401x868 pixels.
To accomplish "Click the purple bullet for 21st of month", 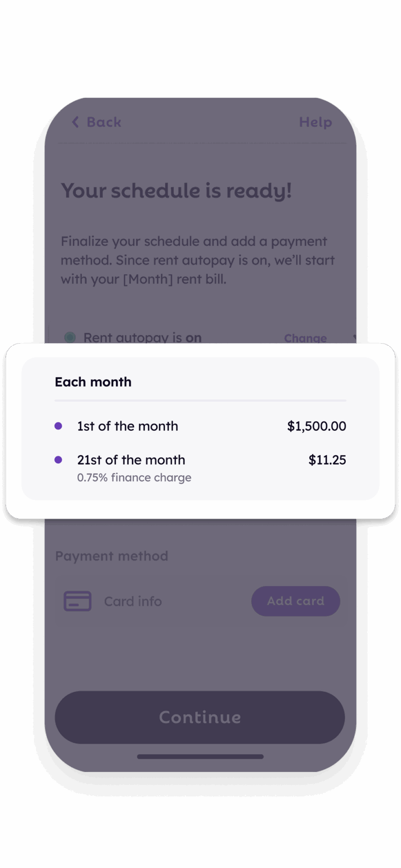I will click(58, 460).
